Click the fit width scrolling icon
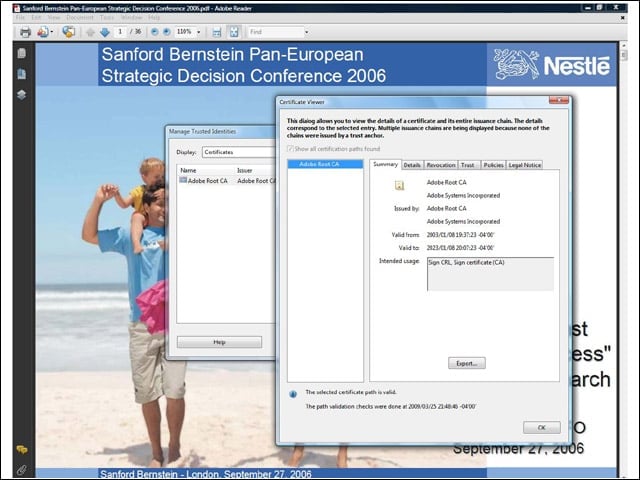Screen dimensions: 640x480 click(217, 32)
